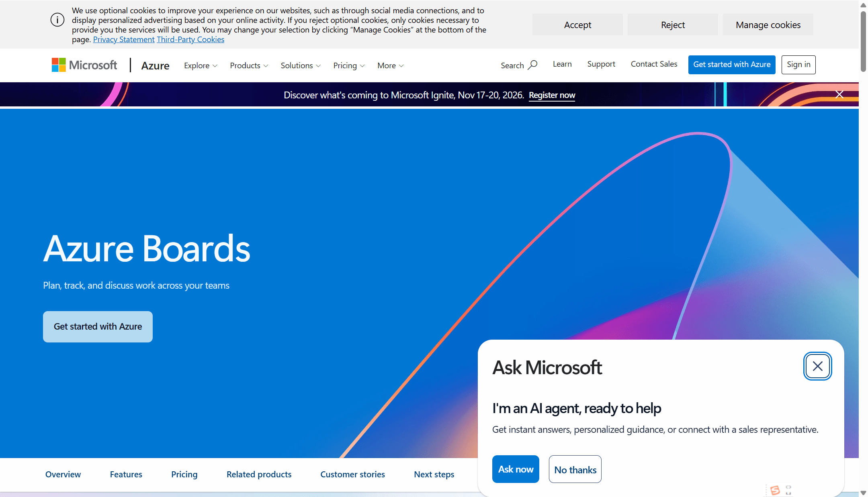Open the Related products tab
868x497 pixels.
[x=259, y=475]
